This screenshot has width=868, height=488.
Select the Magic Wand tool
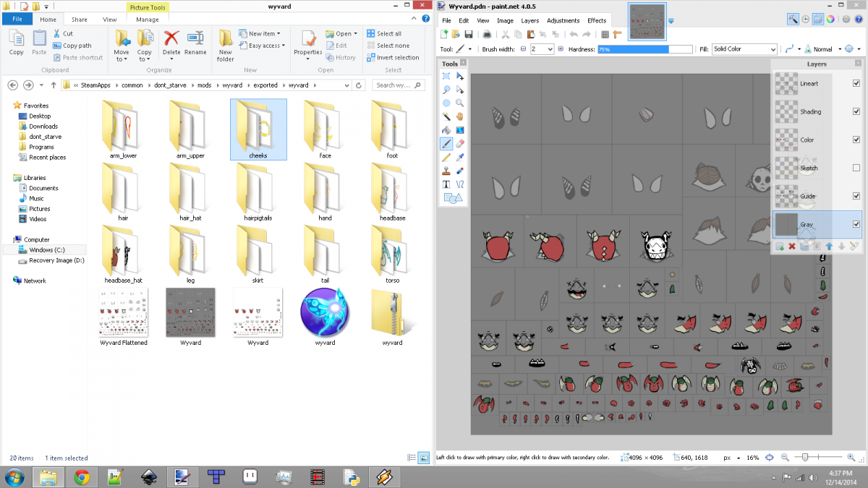(446, 116)
